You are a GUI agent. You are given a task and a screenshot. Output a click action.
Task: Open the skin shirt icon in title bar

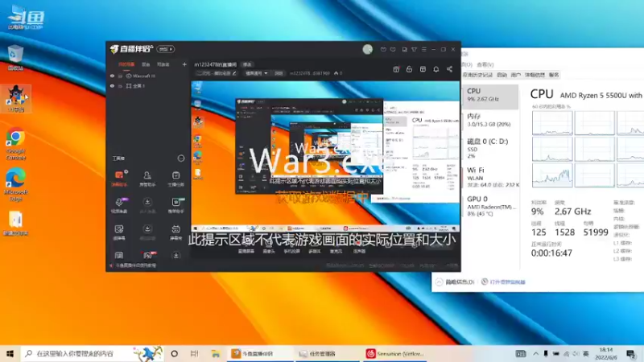click(414, 49)
